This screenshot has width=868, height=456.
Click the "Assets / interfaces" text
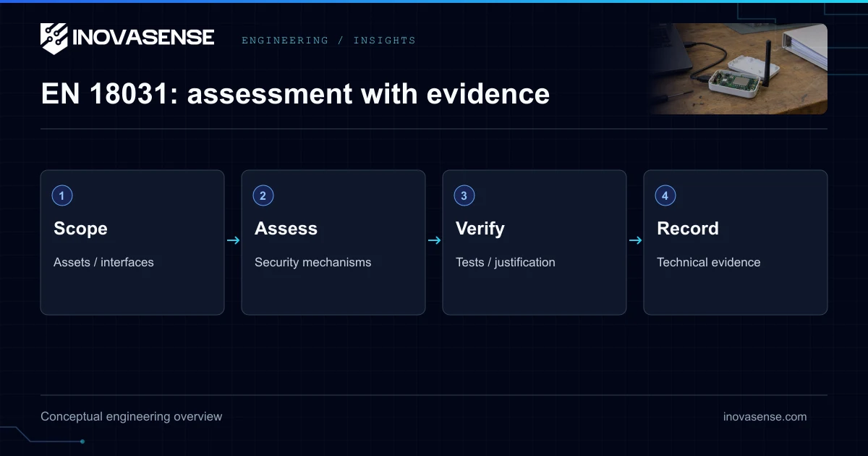[x=103, y=262]
